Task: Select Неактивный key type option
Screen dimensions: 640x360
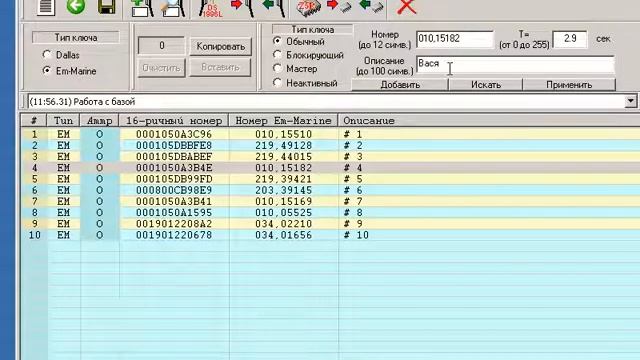Action: (278, 83)
